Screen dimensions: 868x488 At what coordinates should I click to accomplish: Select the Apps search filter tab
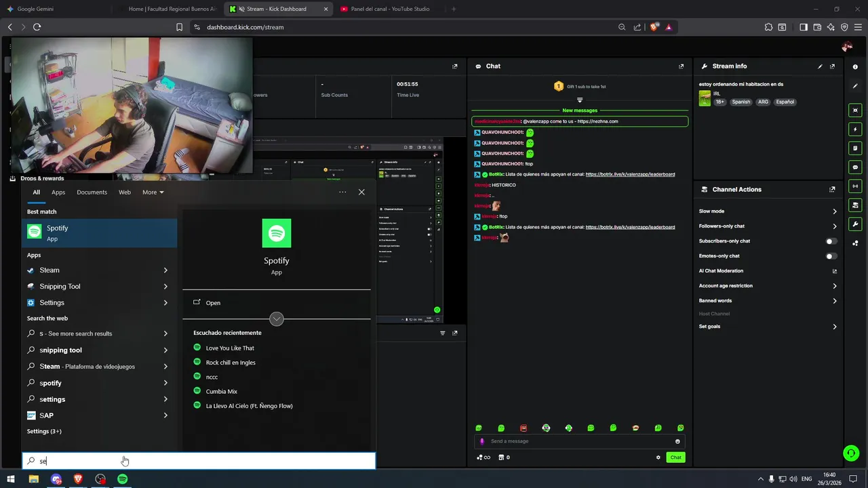click(58, 192)
